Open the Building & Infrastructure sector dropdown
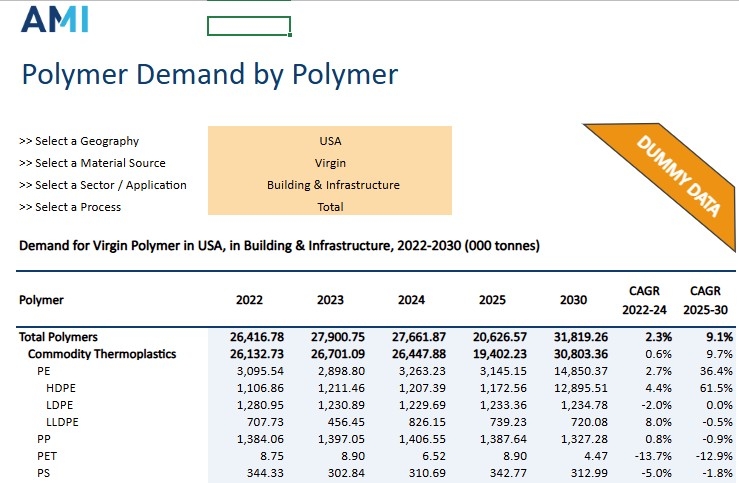The height and width of the screenshot is (483, 739). click(x=332, y=185)
